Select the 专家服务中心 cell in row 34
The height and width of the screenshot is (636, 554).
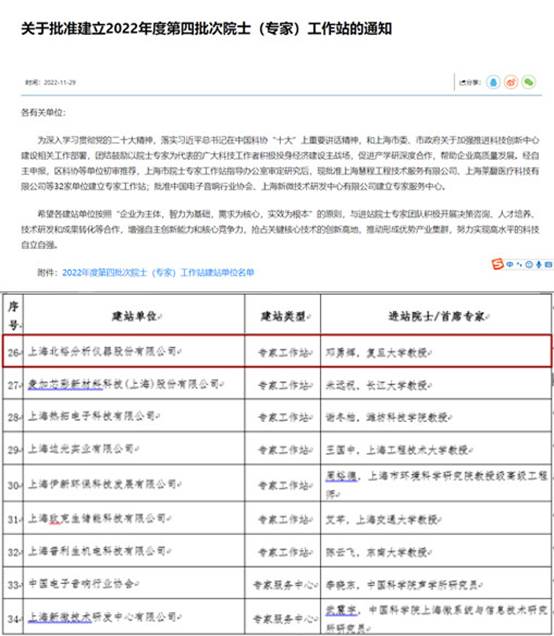(x=283, y=617)
